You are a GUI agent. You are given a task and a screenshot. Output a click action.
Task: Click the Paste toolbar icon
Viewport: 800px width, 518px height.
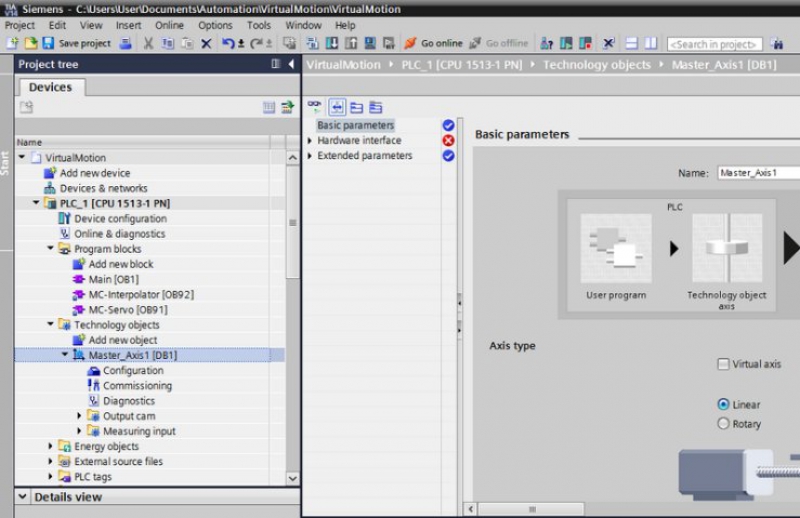click(x=187, y=43)
